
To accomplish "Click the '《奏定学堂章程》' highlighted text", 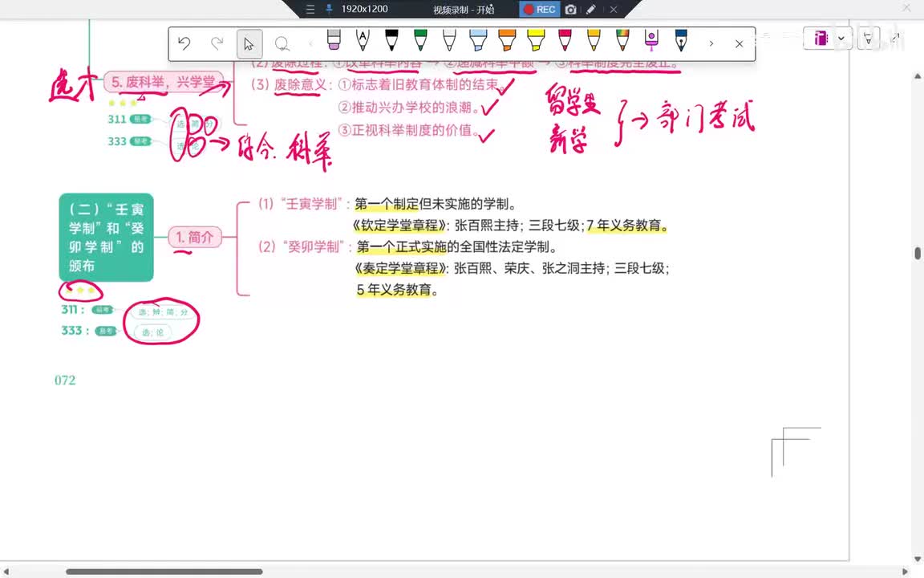I will (x=401, y=268).
